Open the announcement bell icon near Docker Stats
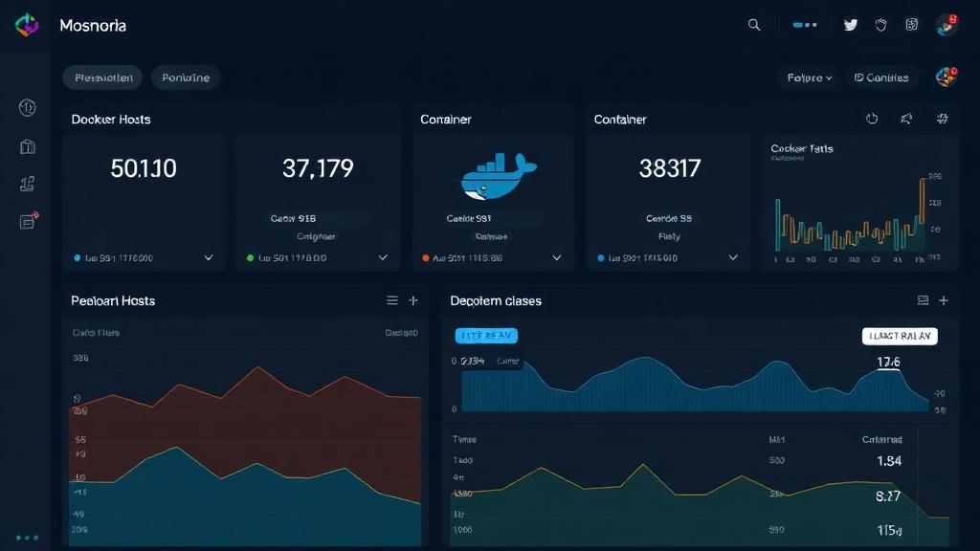Image resolution: width=980 pixels, height=551 pixels. [905, 118]
